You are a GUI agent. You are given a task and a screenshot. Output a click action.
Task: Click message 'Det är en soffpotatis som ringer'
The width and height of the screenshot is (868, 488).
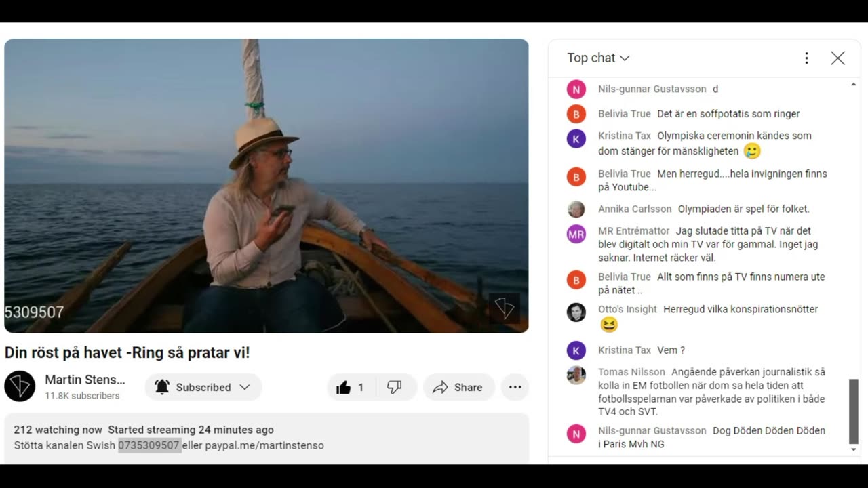(728, 114)
